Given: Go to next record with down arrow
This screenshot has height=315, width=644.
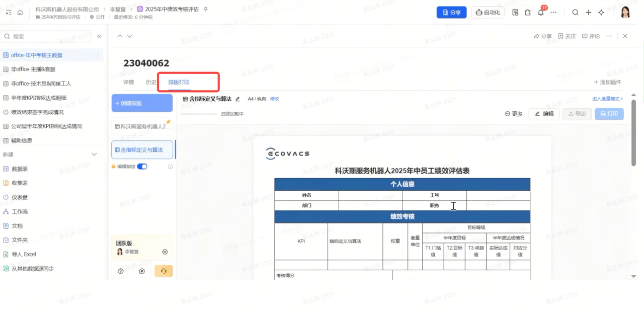Looking at the screenshot, I should point(130,36).
